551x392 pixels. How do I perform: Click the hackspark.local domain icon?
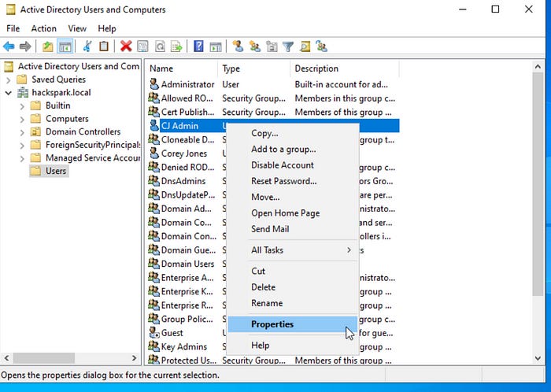point(23,93)
